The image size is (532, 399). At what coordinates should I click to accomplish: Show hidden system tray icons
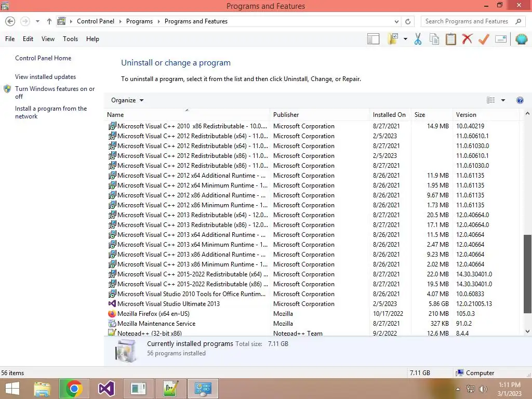pos(458,389)
